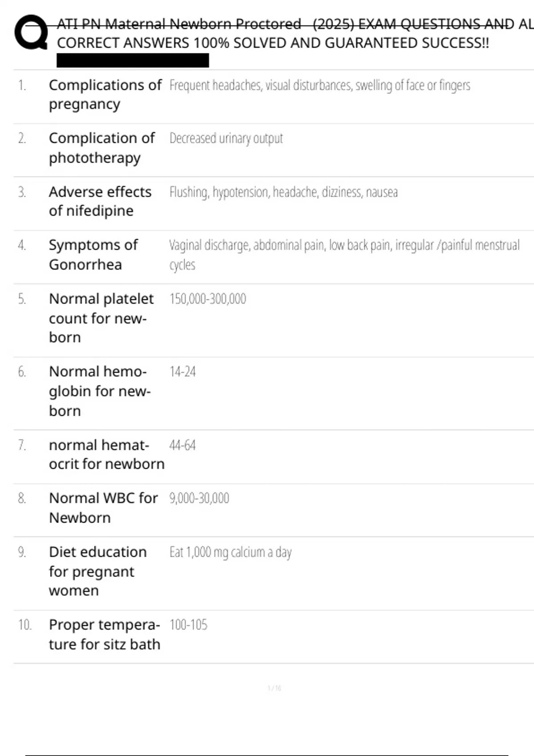The image size is (534, 756).
Task: Click the answer "Decreased urinary output"
Action: pos(226,138)
